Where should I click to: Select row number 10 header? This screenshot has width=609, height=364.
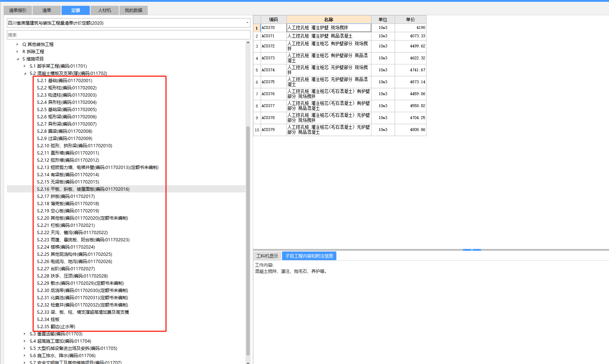[257, 130]
